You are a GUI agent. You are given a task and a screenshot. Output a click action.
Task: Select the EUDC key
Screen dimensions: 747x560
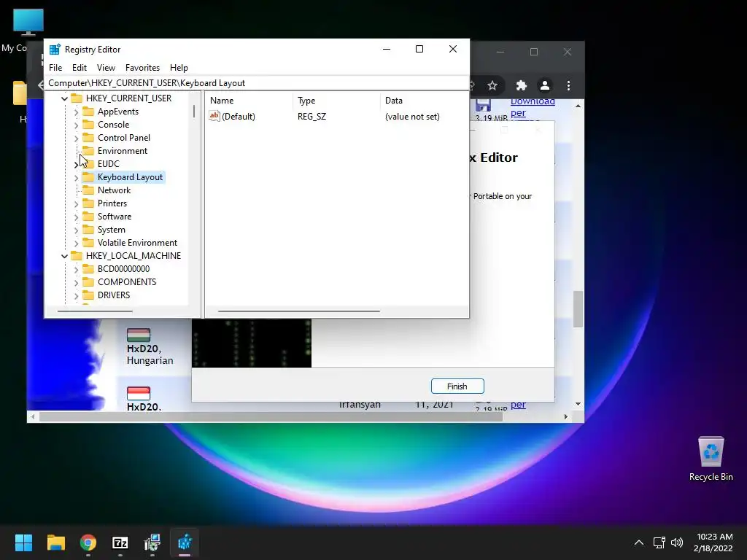click(x=109, y=164)
